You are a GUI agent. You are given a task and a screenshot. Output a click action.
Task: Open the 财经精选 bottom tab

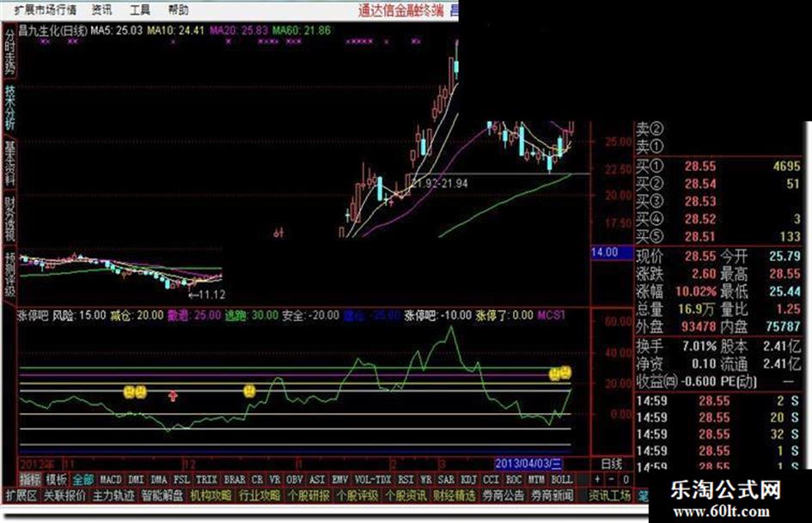[x=455, y=496]
